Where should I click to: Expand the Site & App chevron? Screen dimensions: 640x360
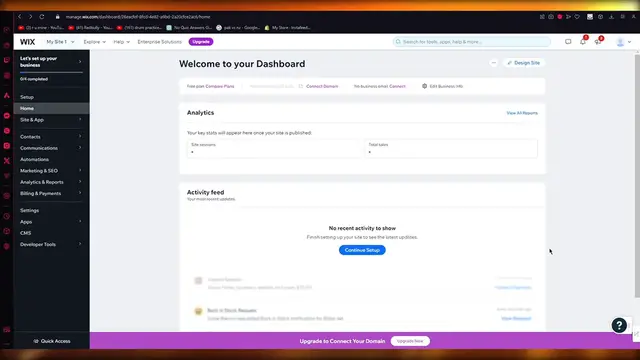pyautogui.click(x=80, y=120)
